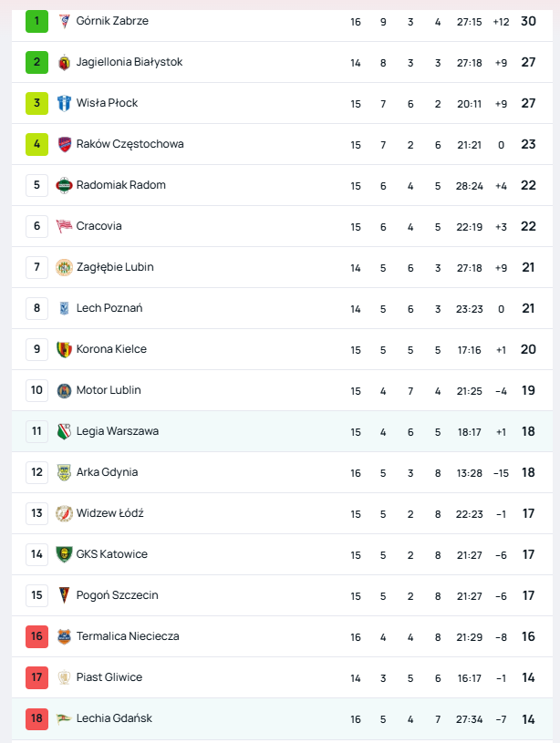Click the red position 16 badge
The height and width of the screenshot is (743, 560).
[x=36, y=636]
